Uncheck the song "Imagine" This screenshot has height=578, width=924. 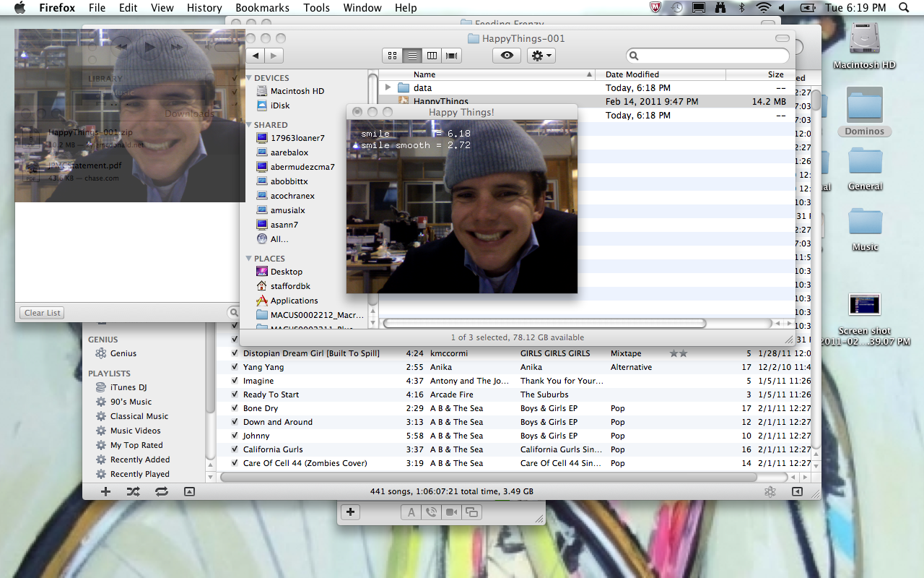click(235, 381)
